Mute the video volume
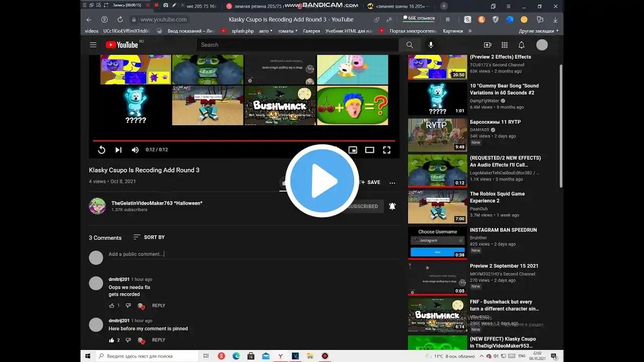The height and width of the screenshot is (362, 644). point(135,150)
